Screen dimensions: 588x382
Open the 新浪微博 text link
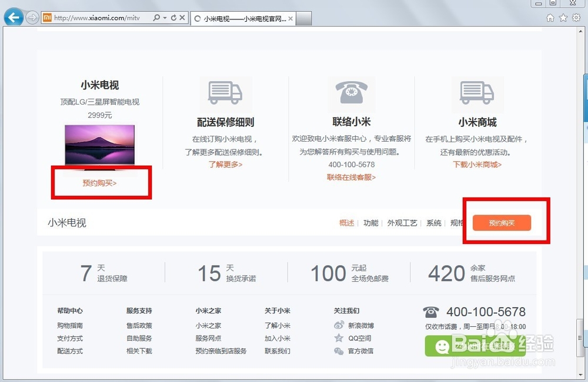pyautogui.click(x=361, y=326)
